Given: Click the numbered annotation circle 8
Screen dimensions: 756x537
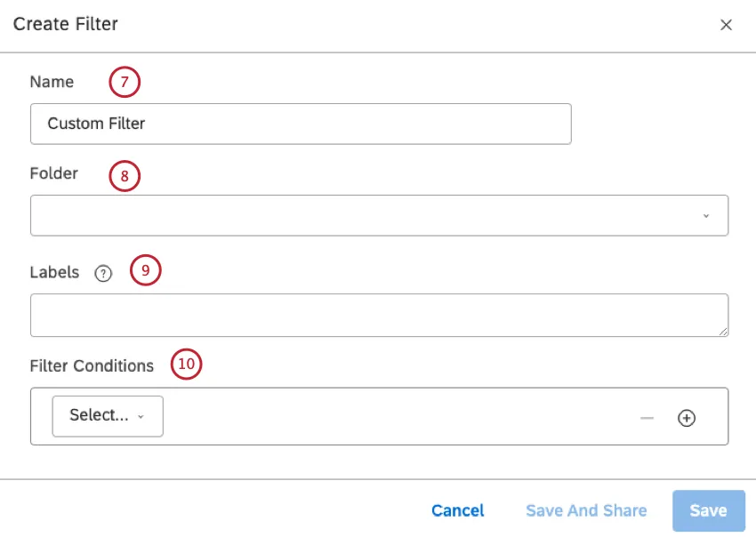Looking at the screenshot, I should (x=125, y=176).
